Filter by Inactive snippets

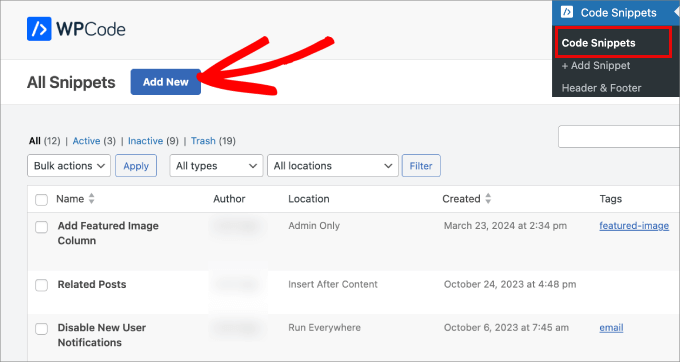[x=145, y=141]
